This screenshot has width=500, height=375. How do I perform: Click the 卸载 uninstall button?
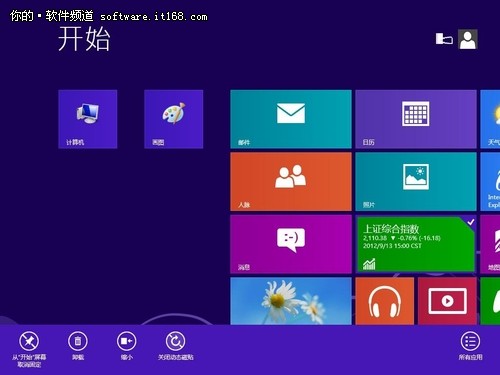pos(78,346)
